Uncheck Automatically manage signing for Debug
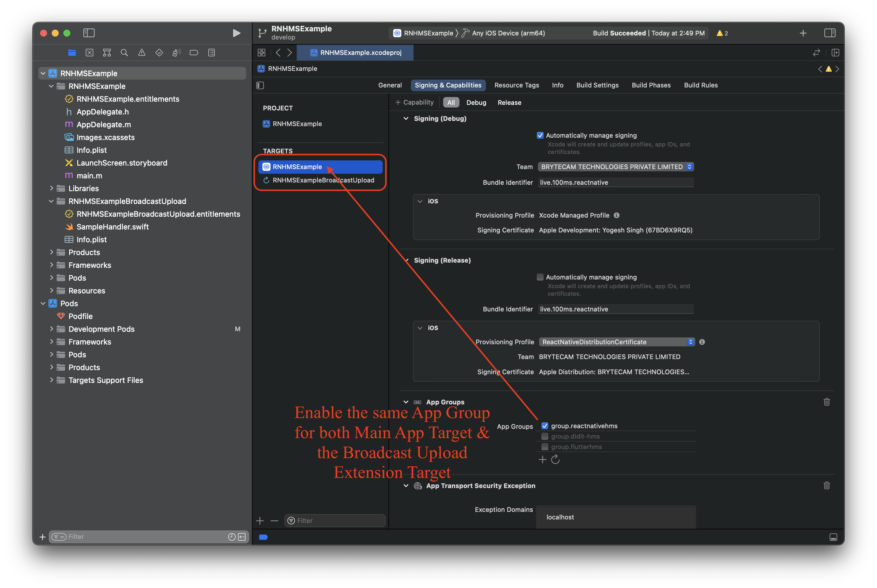This screenshot has width=877, height=588. [x=540, y=135]
